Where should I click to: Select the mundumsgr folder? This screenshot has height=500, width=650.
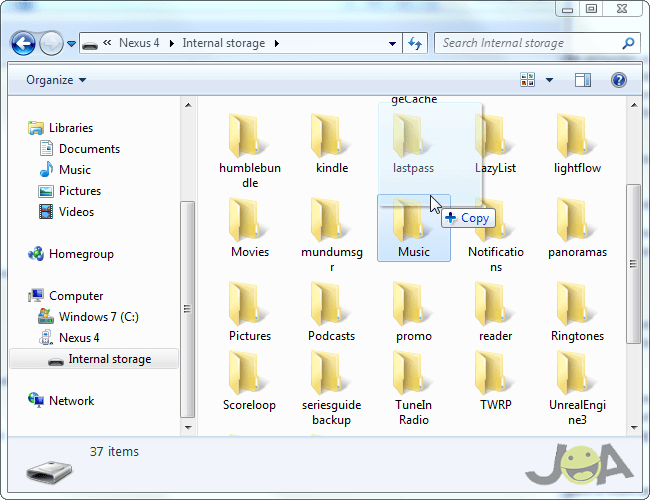(x=332, y=235)
